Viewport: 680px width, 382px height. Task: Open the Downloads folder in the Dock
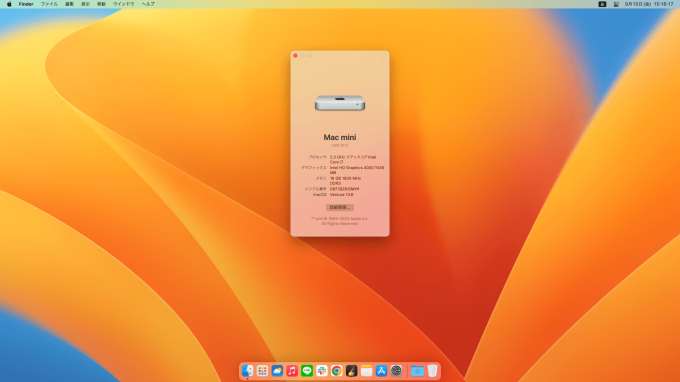click(x=417, y=371)
